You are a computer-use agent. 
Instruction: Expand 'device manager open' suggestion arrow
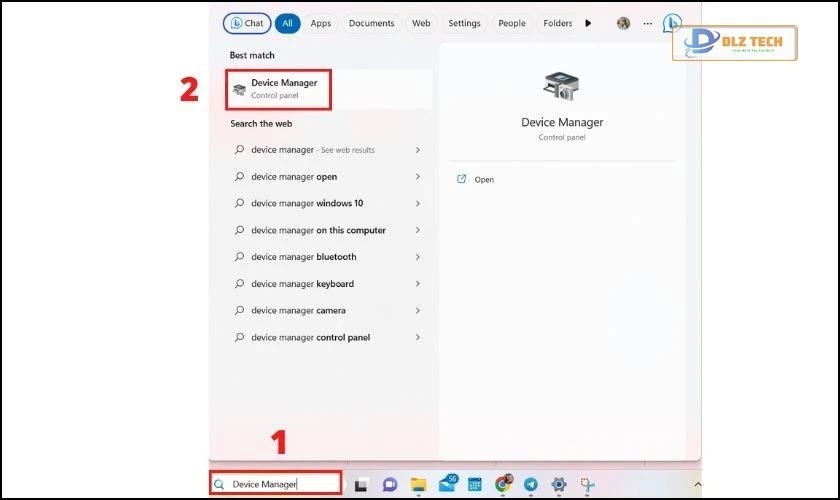pyautogui.click(x=417, y=177)
